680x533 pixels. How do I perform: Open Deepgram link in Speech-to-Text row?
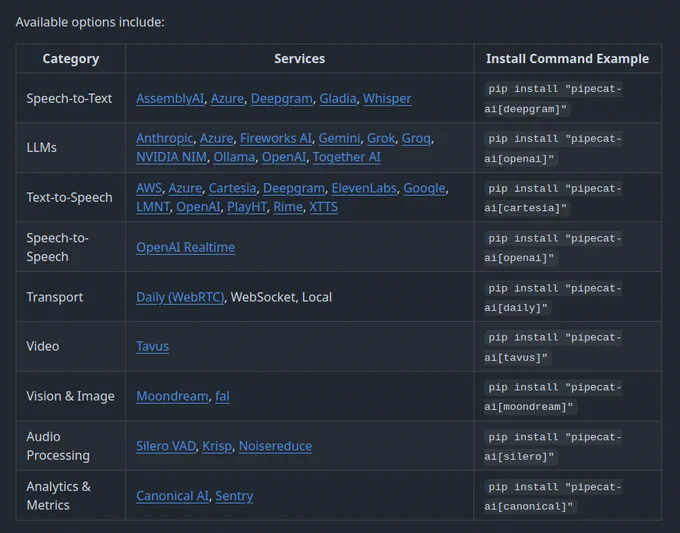281,98
